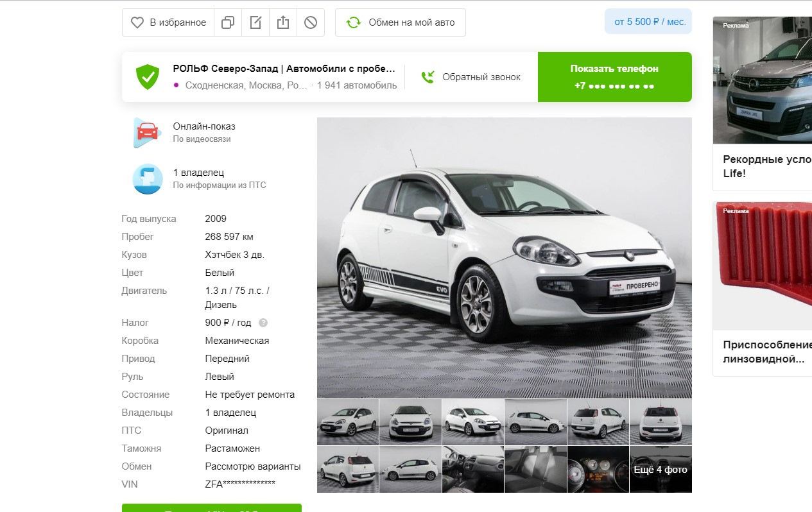Click the green shield verified dealer icon
Image resolution: width=812 pixels, height=512 pixels.
click(147, 77)
